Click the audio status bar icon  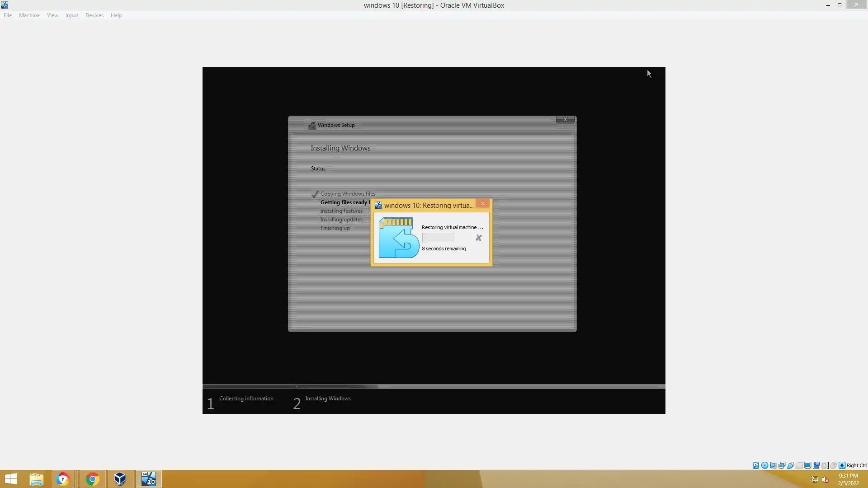pyautogui.click(x=773, y=465)
